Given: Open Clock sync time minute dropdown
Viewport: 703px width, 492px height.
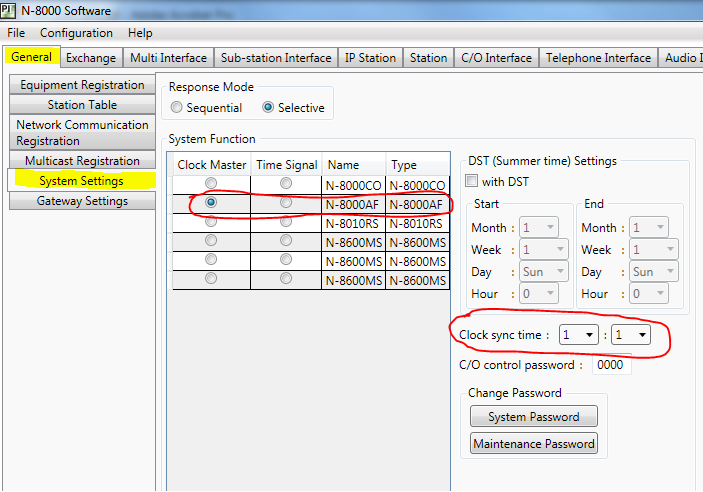Looking at the screenshot, I should 631,335.
